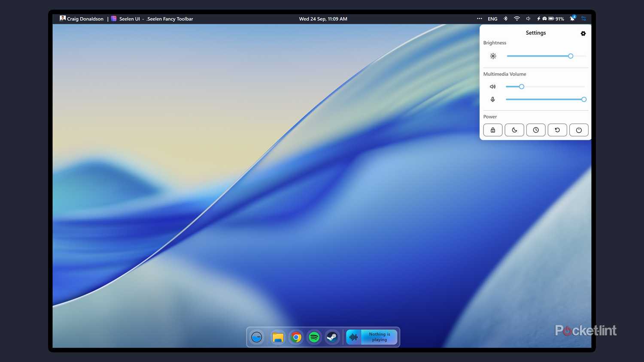
Task: Expand the toolbar overflow ellipsis menu
Action: coord(480,18)
